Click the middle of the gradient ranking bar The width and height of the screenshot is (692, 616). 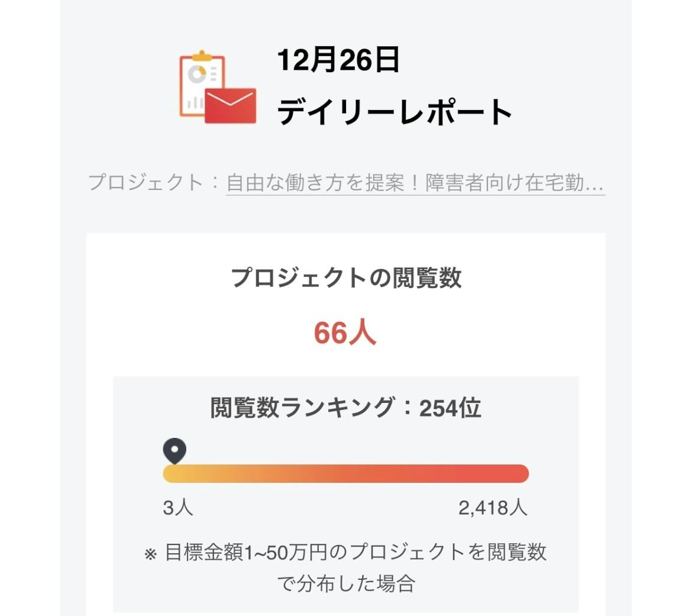pos(345,473)
